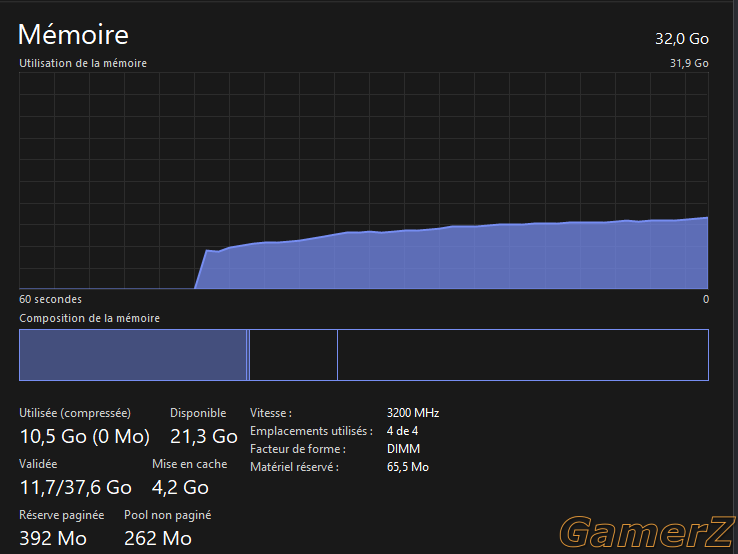738x554 pixels.
Task: Click the Pool non paginé label
Action: click(168, 515)
